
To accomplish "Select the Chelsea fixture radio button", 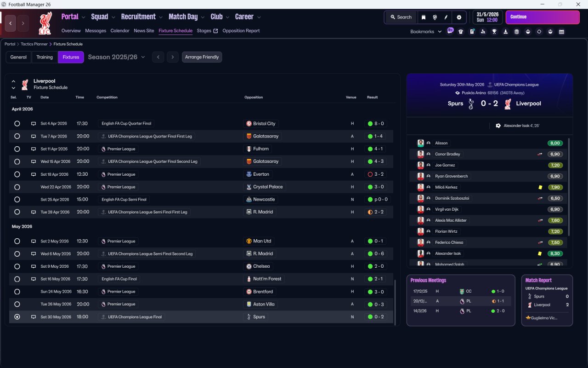I will click(17, 266).
